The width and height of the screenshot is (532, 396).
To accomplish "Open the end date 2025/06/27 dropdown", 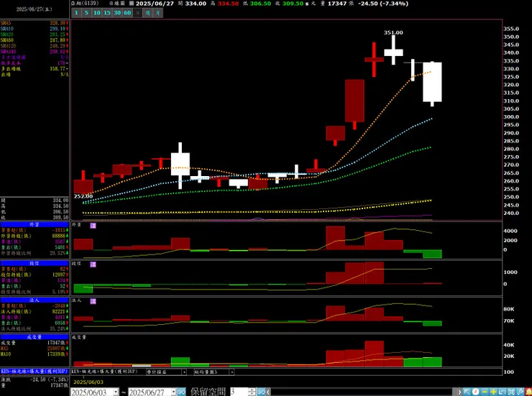I will (173, 392).
